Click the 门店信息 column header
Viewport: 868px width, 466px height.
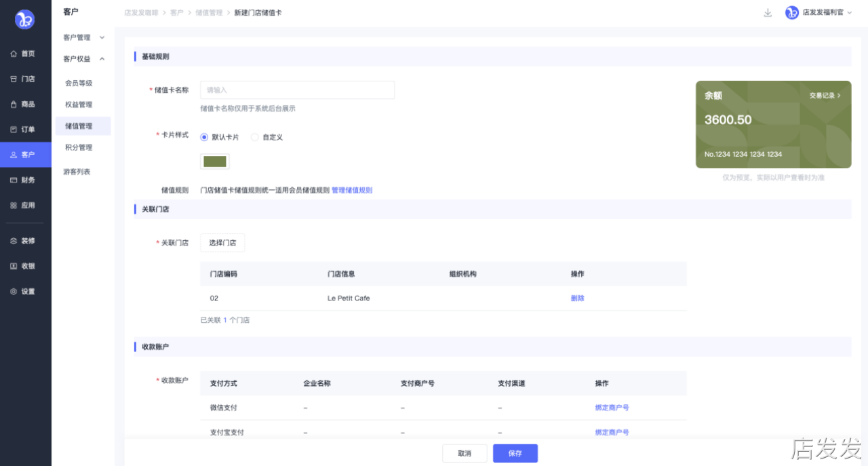point(341,274)
